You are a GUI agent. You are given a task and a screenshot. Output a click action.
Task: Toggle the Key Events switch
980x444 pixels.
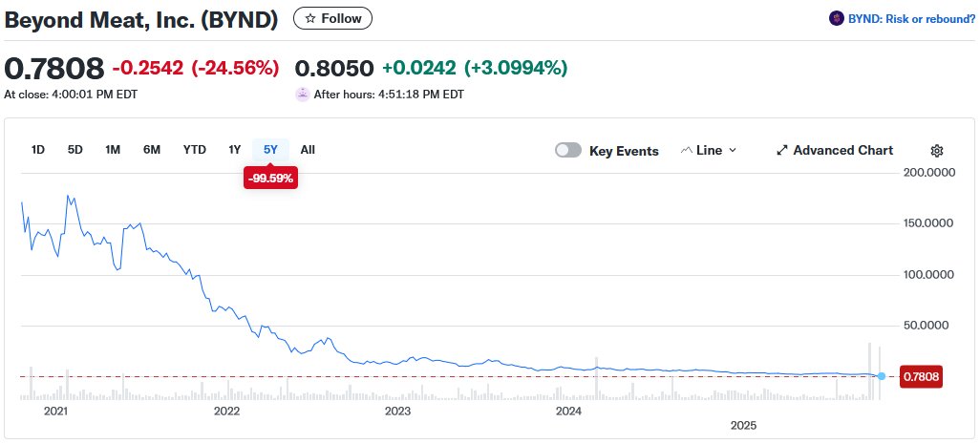pos(568,151)
